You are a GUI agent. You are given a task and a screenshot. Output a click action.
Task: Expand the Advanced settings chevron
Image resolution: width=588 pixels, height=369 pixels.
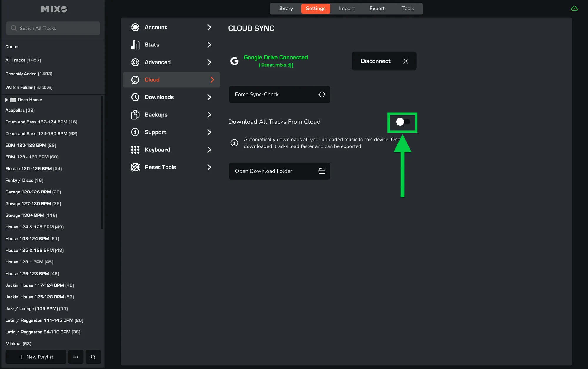point(209,62)
